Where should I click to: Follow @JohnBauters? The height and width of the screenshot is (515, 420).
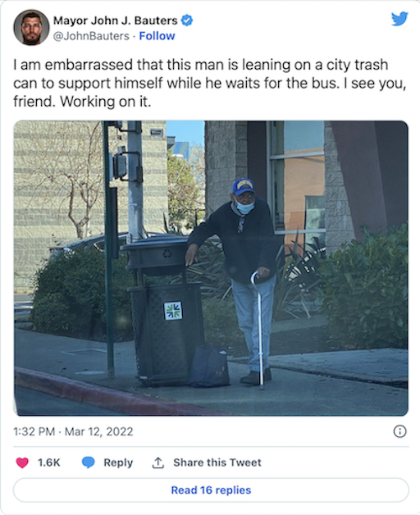157,36
